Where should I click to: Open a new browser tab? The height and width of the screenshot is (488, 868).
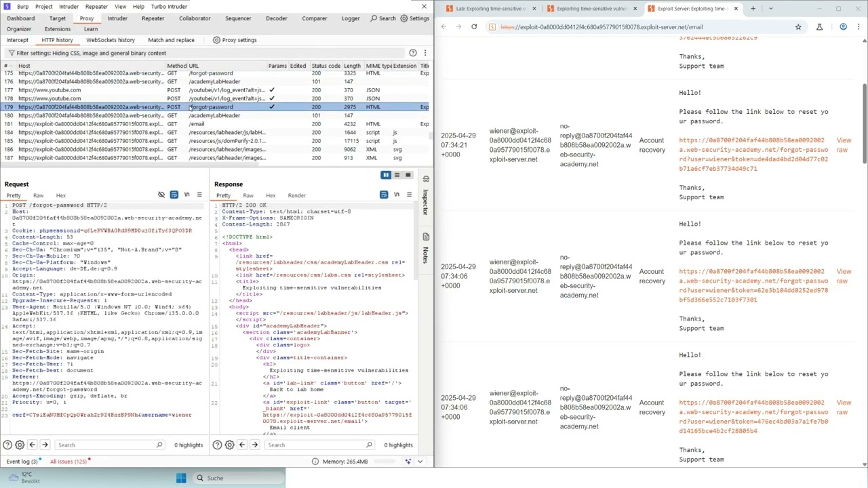tap(753, 9)
